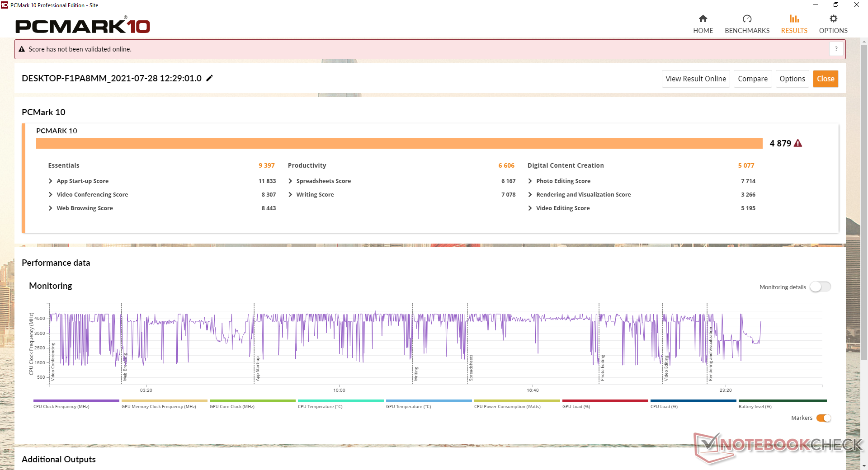This screenshot has height=470, width=868.
Task: Click the PCMark 10 logo
Action: pyautogui.click(x=83, y=25)
